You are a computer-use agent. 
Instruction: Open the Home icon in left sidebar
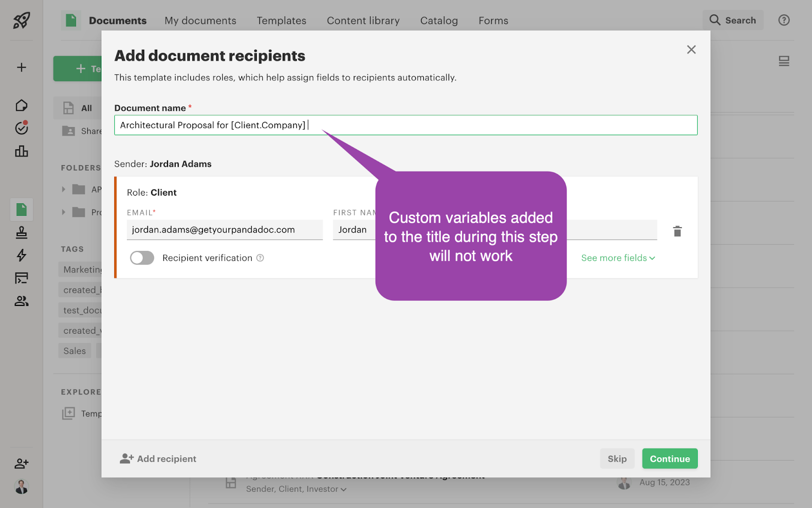21,106
